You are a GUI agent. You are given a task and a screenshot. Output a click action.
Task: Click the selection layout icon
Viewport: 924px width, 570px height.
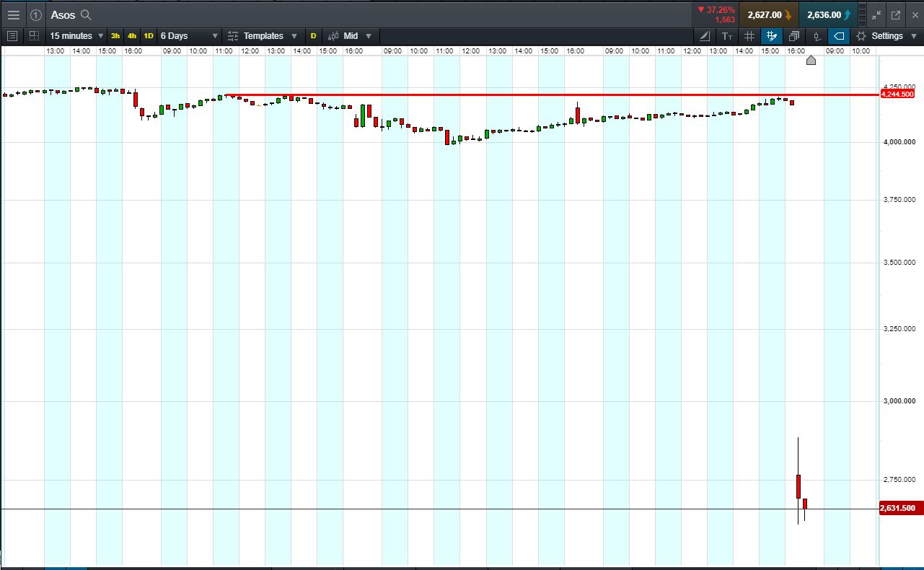[x=35, y=35]
